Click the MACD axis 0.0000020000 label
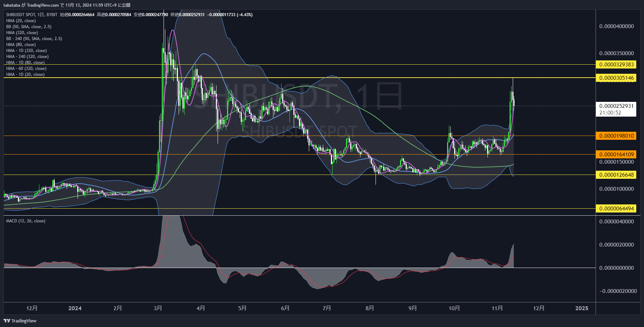Screen dimensions: 644x327 point(617,245)
